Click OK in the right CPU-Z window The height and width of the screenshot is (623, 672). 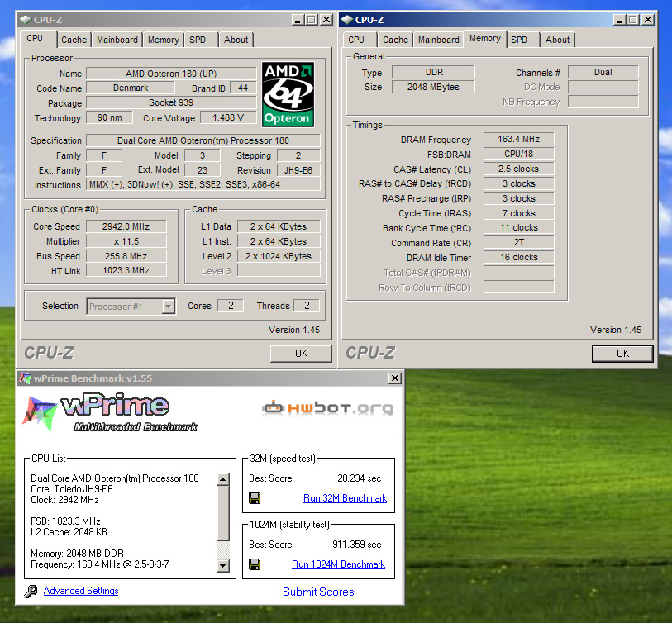622,354
